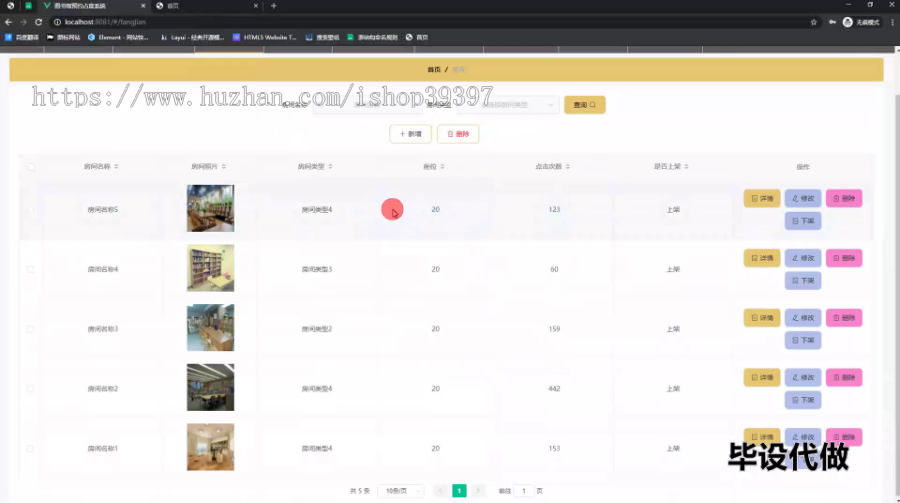Image resolution: width=900 pixels, height=503 pixels.
Task: Open the 10条/页 page size dropdown
Action: (401, 491)
